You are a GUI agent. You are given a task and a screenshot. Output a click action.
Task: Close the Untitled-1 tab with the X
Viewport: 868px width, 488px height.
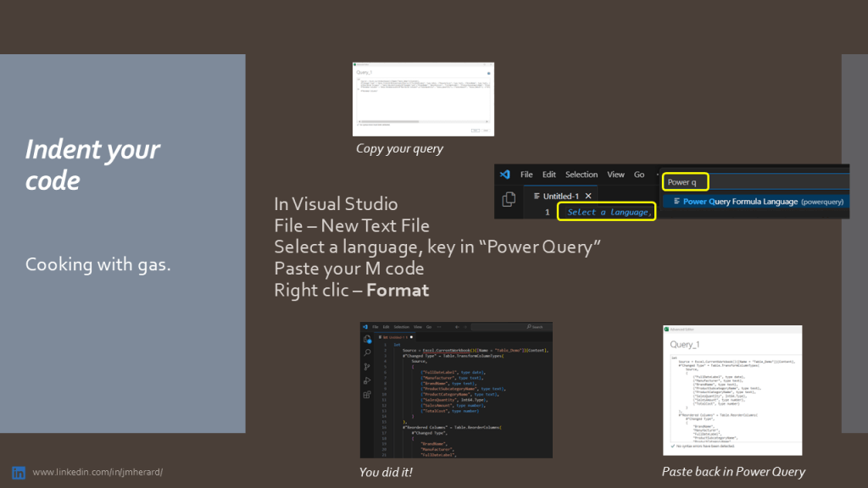click(588, 196)
